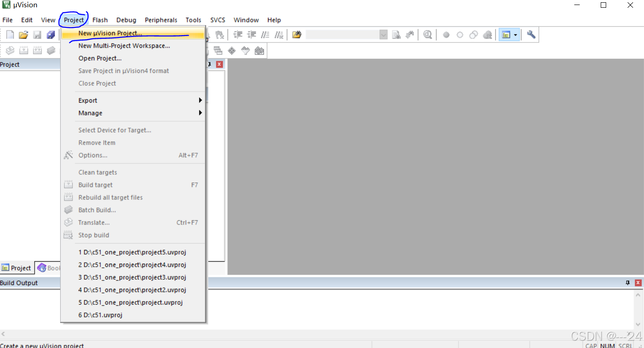Create a new file via toolbar icon

coord(10,35)
